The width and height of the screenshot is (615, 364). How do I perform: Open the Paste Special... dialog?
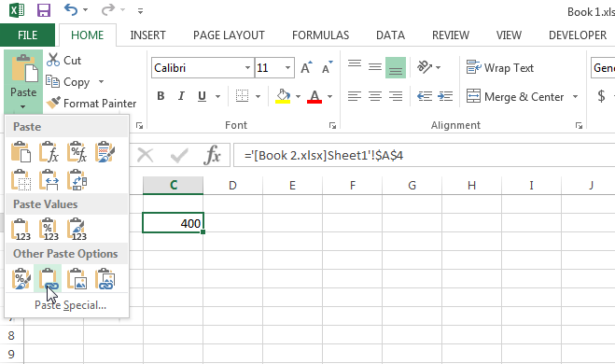coord(70,305)
